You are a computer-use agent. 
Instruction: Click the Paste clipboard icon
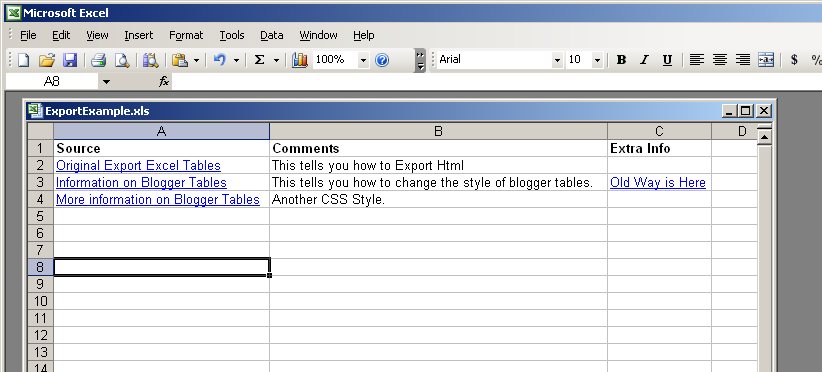coord(180,60)
